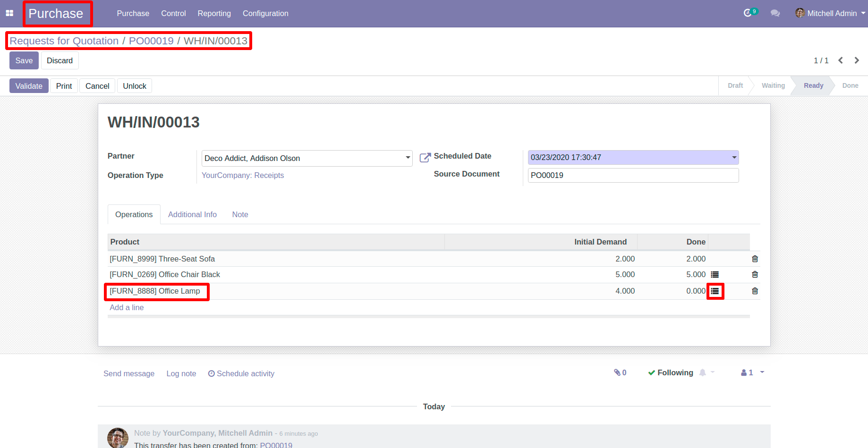
Task: Go to previous record arrow
Action: pyautogui.click(x=841, y=60)
